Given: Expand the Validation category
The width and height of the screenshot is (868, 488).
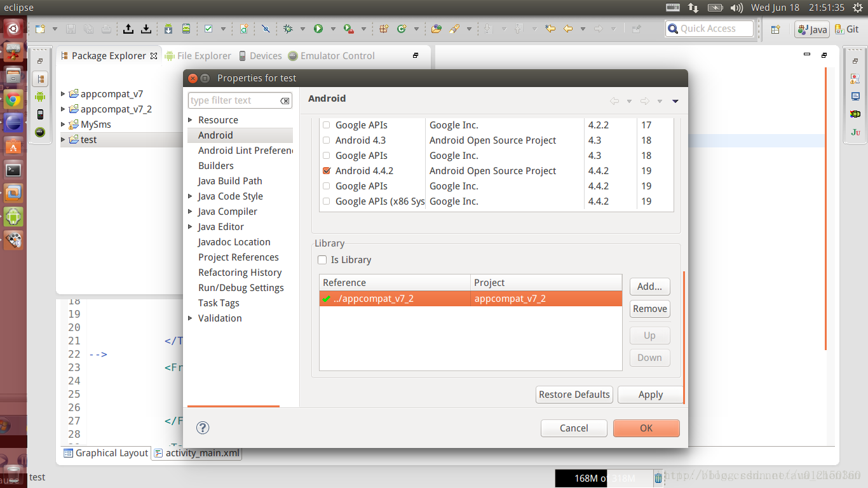Looking at the screenshot, I should 190,318.
